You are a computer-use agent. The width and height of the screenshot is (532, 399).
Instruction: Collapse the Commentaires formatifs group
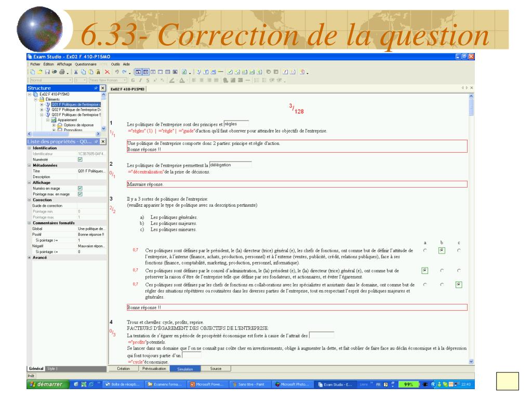click(29, 223)
